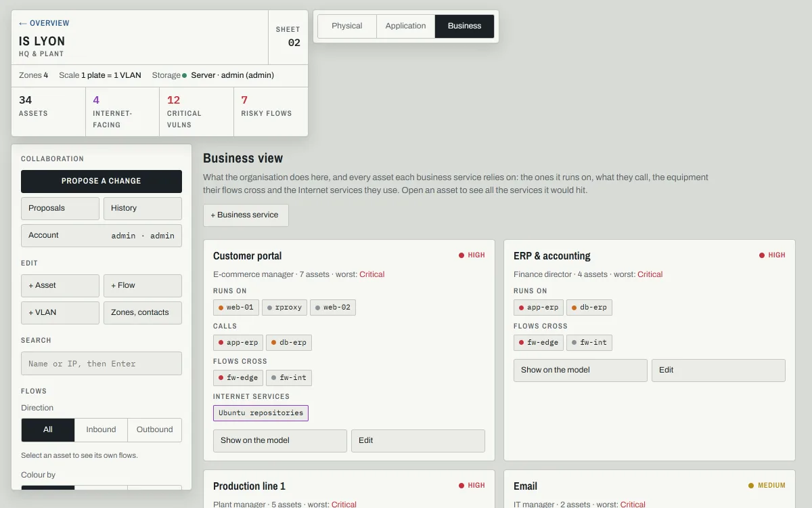The image size is (812, 508).
Task: Open db-erp chip under ERP Runs on
Action: tap(589, 308)
